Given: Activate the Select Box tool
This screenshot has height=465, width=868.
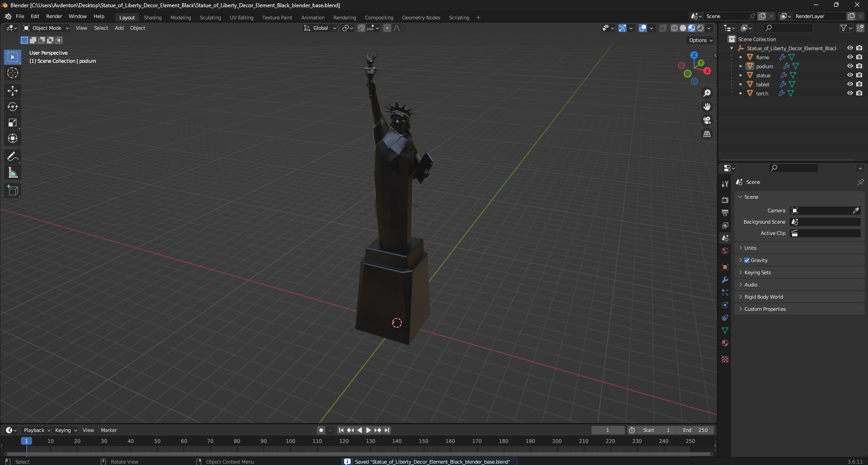Looking at the screenshot, I should pyautogui.click(x=13, y=57).
